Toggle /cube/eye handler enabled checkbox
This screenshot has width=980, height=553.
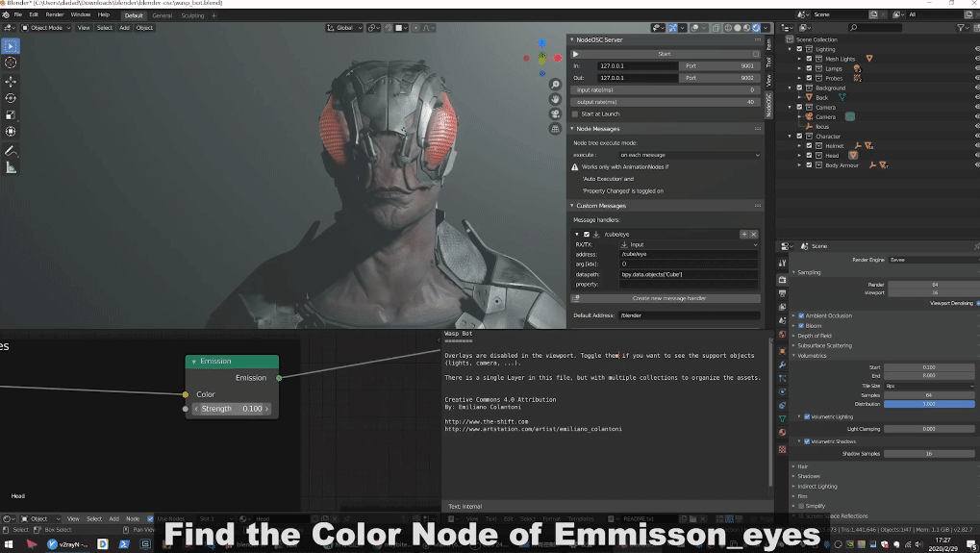(x=587, y=235)
